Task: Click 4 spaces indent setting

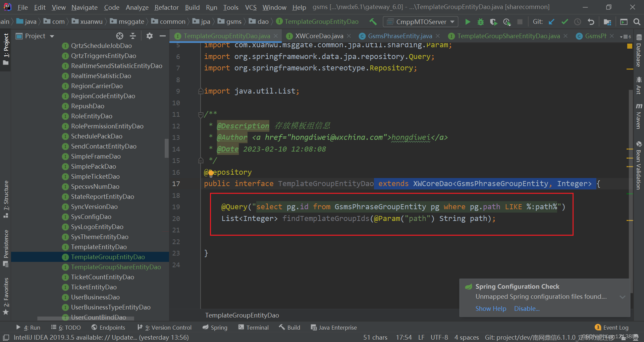Action: [466, 337]
